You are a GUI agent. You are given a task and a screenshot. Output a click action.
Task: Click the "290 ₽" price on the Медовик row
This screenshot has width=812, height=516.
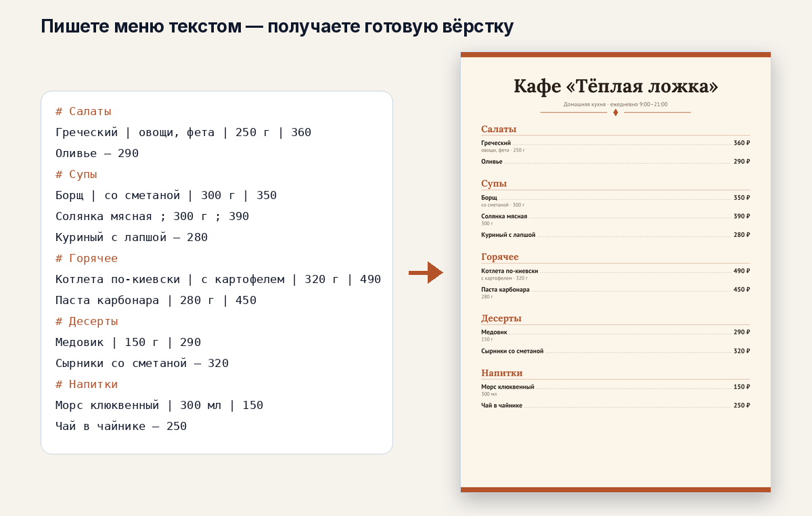pyautogui.click(x=742, y=332)
